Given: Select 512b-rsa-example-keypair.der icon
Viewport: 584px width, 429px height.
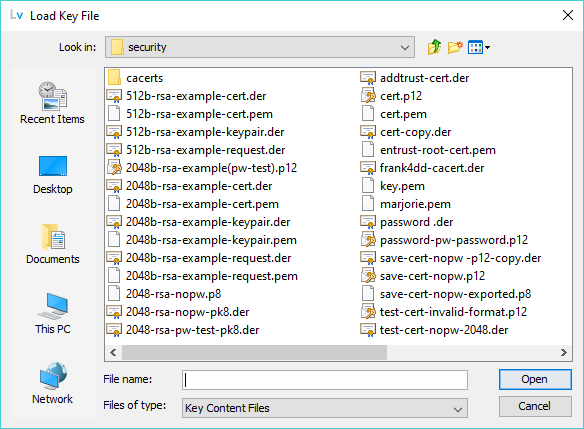Looking at the screenshot, I should [x=114, y=132].
